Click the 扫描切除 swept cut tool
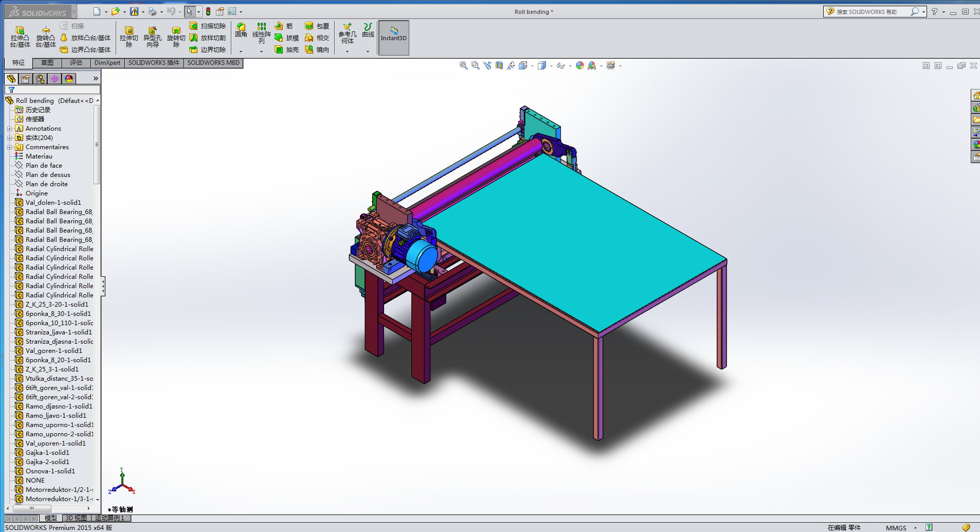Viewport: 980px width, 532px height. (x=208, y=26)
